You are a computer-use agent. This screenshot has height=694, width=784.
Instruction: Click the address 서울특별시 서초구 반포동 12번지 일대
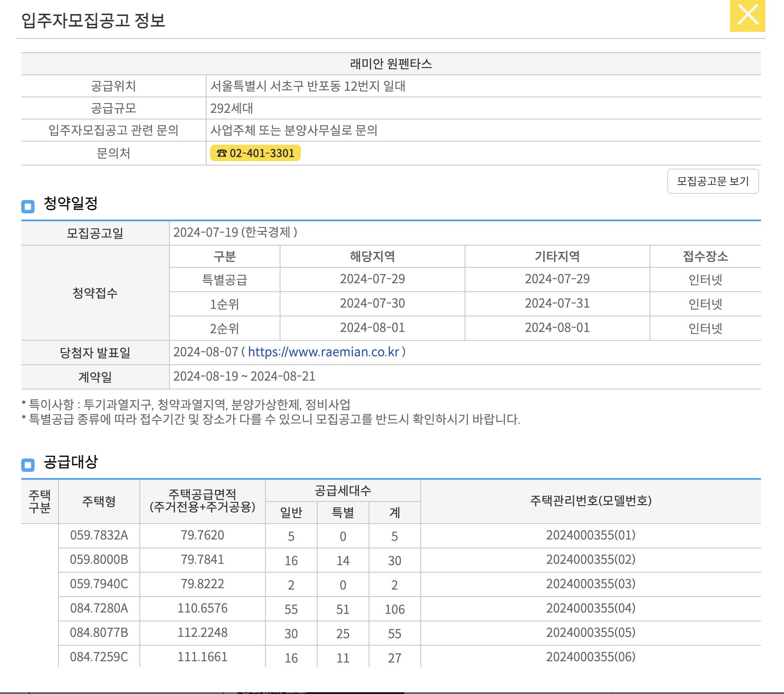[308, 86]
